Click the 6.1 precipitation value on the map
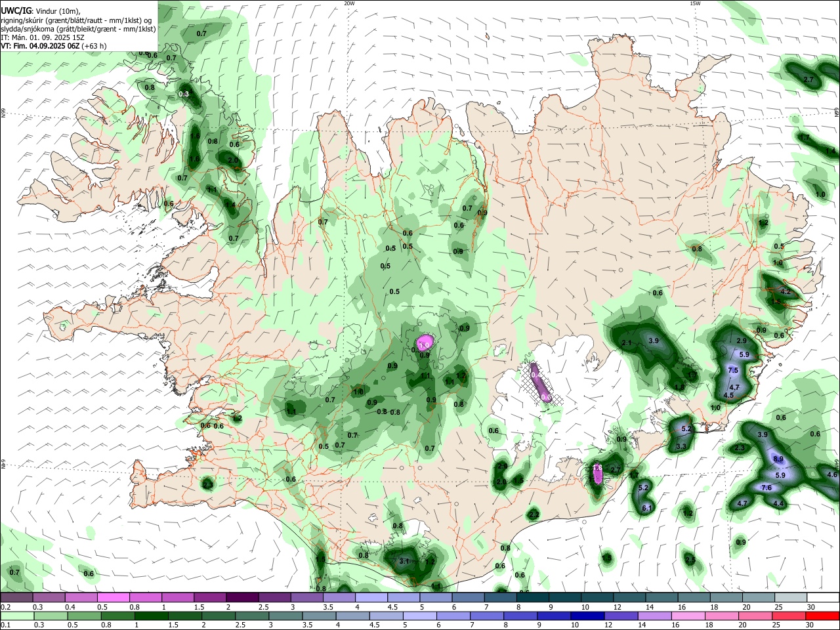 (x=646, y=508)
